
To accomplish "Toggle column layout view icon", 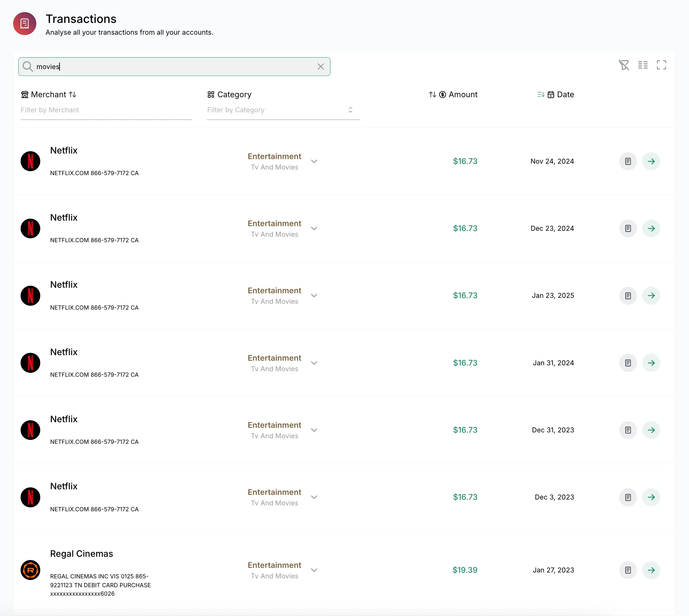I will (x=643, y=65).
